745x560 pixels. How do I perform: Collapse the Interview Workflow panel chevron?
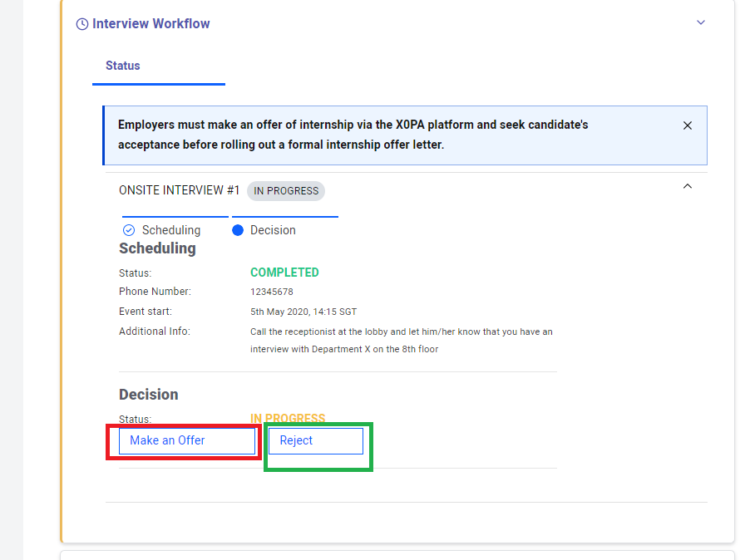tap(700, 22)
